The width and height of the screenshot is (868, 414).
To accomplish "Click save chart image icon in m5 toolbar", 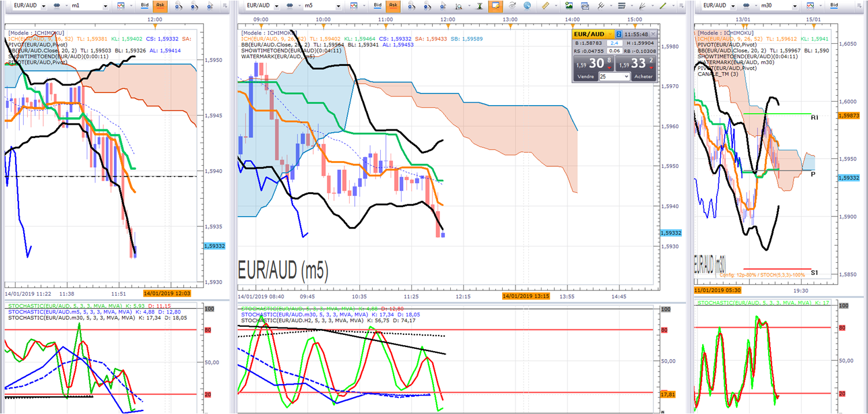I will [x=569, y=5].
